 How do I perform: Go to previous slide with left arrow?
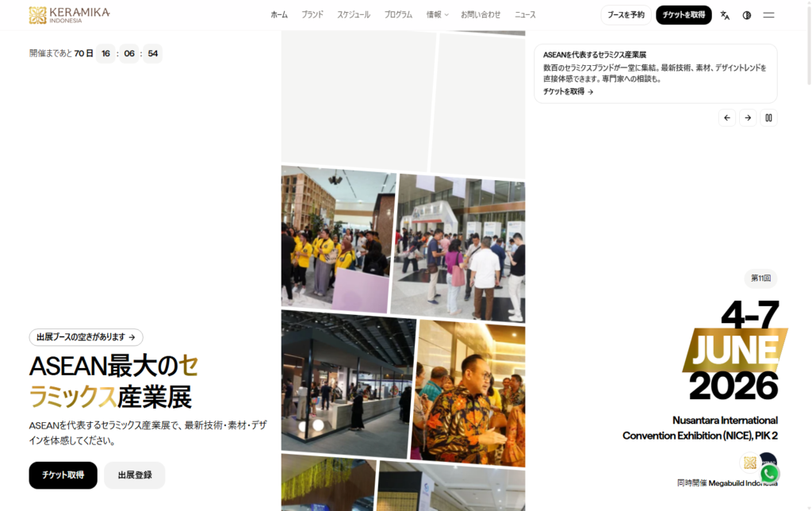coord(727,118)
